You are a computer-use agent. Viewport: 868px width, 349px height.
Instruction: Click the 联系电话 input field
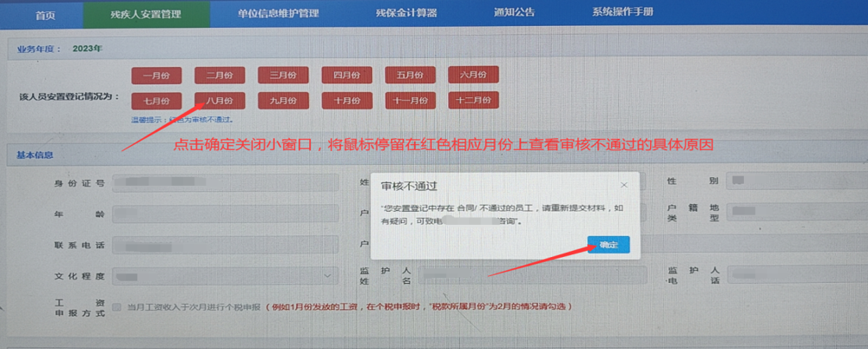[x=226, y=244]
